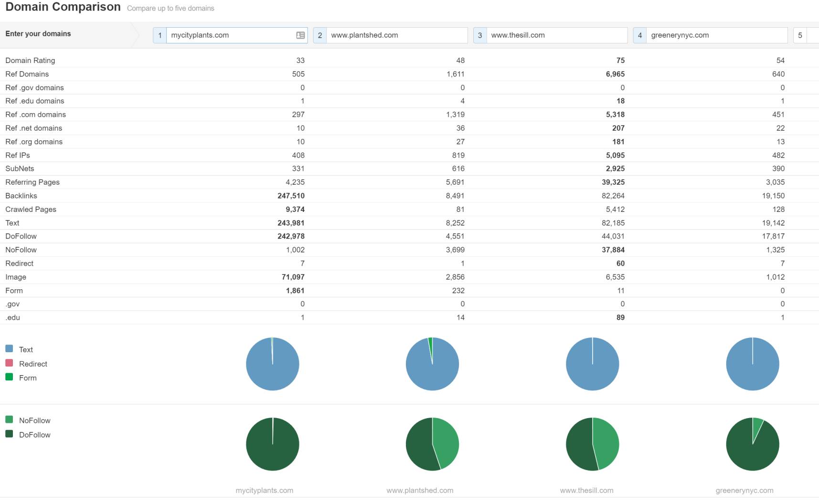The height and width of the screenshot is (504, 819).
Task: Click the Domain Comparison heading
Action: [63, 7]
